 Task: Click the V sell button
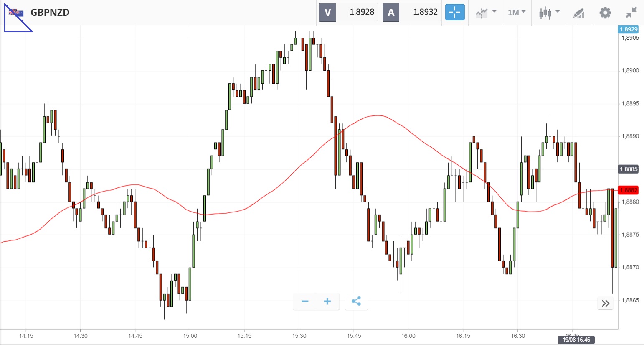pyautogui.click(x=327, y=13)
